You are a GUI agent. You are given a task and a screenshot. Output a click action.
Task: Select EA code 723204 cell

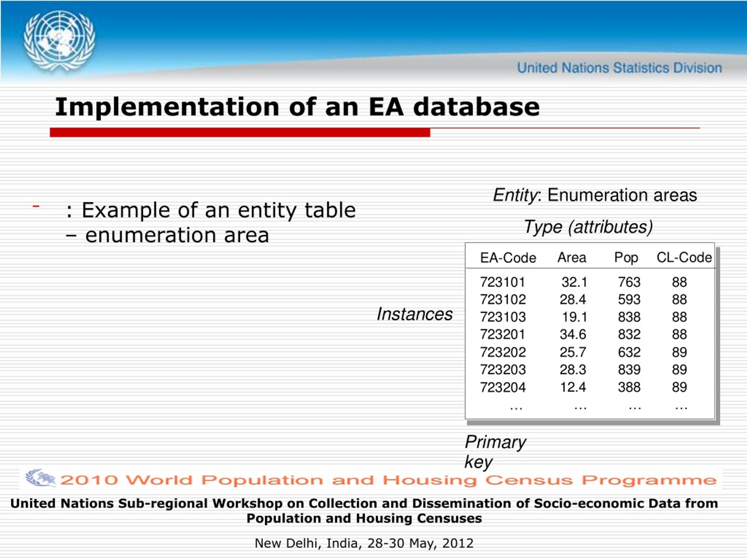[x=503, y=387]
